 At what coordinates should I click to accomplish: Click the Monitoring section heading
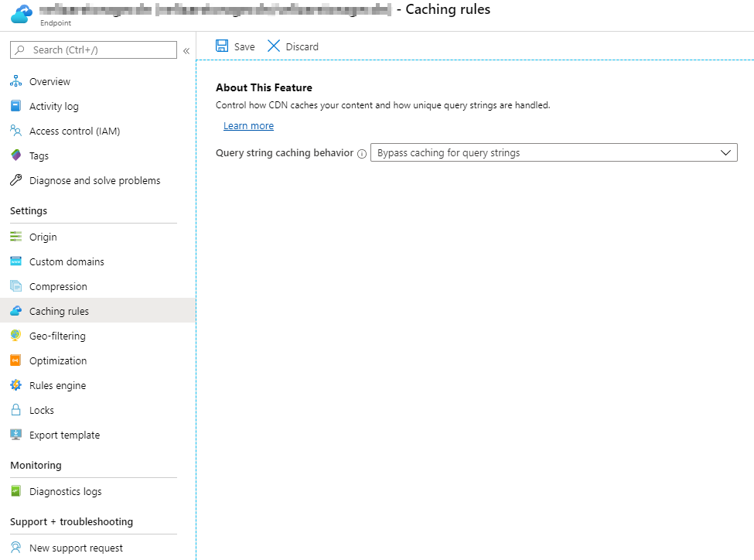pyautogui.click(x=36, y=465)
